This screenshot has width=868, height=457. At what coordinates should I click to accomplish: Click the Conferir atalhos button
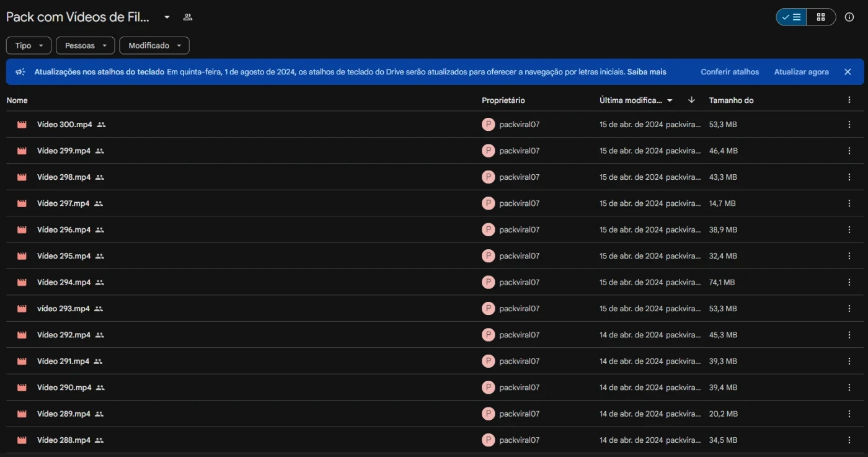(x=730, y=72)
